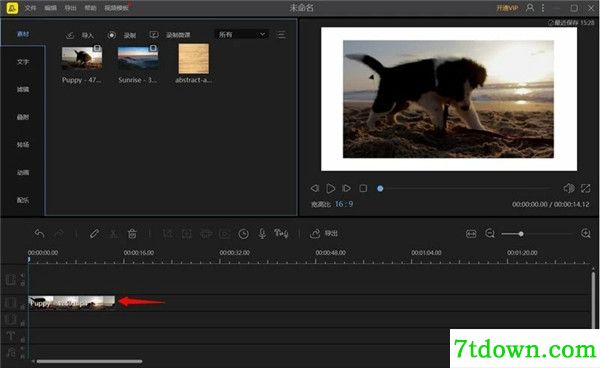
Task: Click the pencil edit tool
Action: click(x=94, y=233)
